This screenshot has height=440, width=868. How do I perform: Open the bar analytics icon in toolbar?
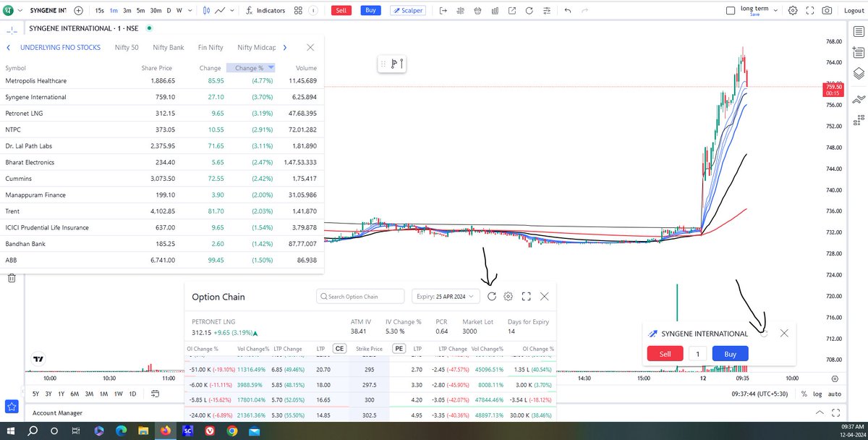495,11
